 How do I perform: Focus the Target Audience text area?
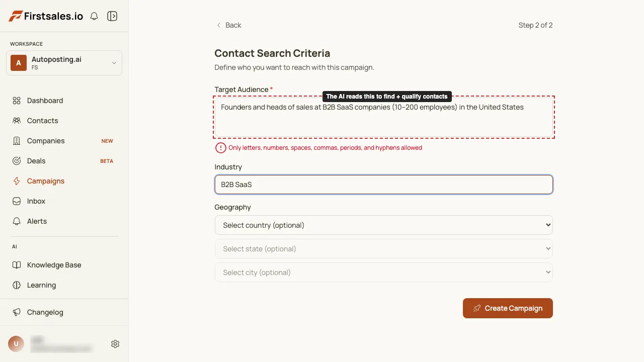point(384,117)
